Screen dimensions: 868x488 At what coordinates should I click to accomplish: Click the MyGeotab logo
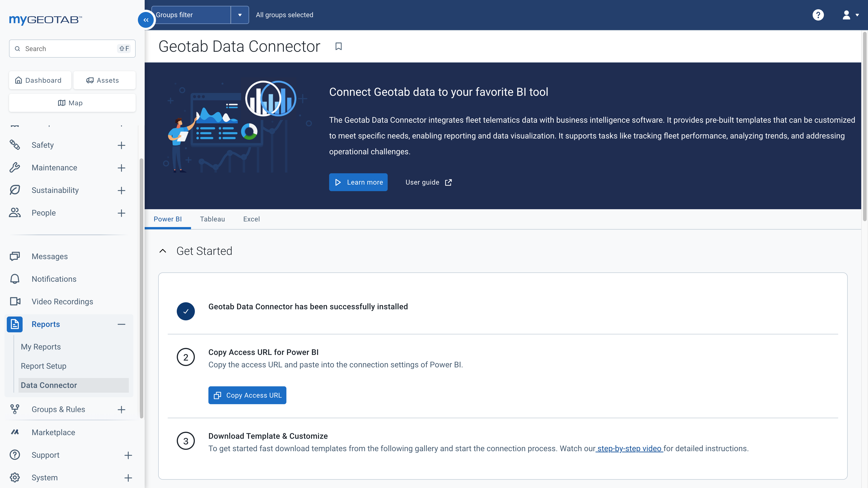(x=45, y=20)
